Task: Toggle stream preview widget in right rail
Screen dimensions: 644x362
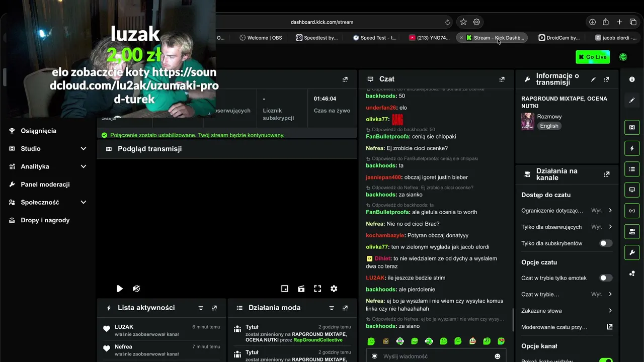Action: coord(632,128)
